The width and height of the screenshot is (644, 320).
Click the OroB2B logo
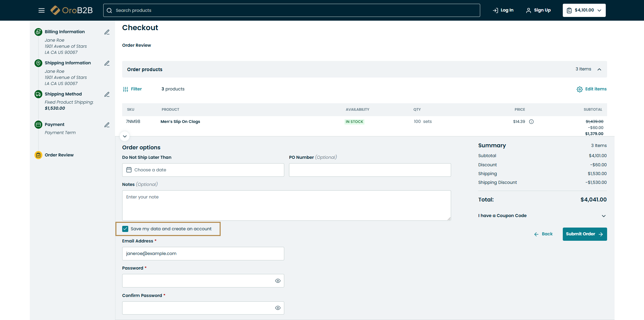click(72, 10)
